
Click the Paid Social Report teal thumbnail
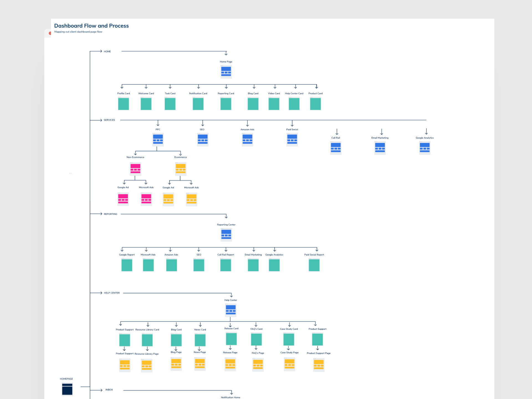click(314, 265)
